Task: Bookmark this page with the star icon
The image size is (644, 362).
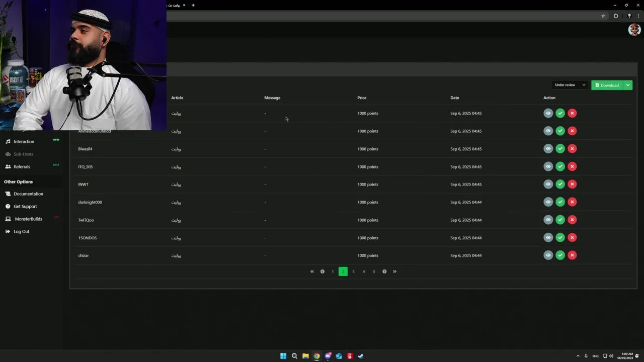Action: pyautogui.click(x=603, y=16)
